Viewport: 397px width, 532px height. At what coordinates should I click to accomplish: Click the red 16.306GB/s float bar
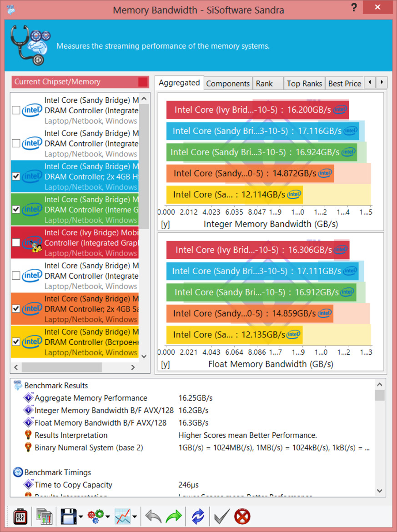pos(258,250)
